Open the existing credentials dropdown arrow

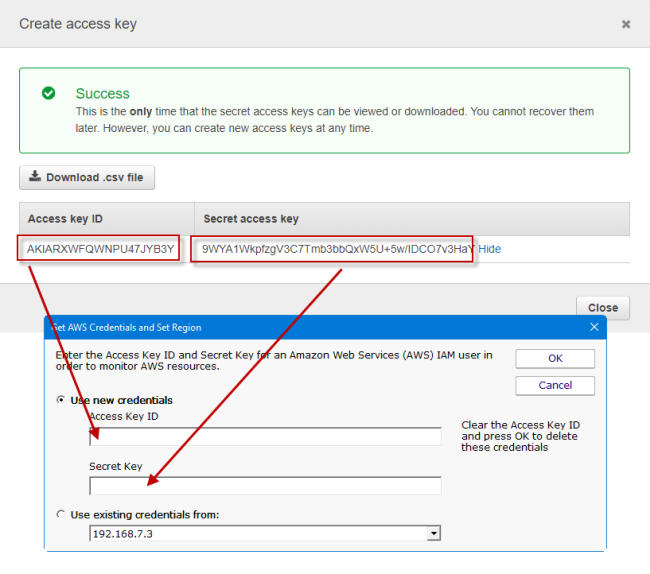tap(433, 534)
